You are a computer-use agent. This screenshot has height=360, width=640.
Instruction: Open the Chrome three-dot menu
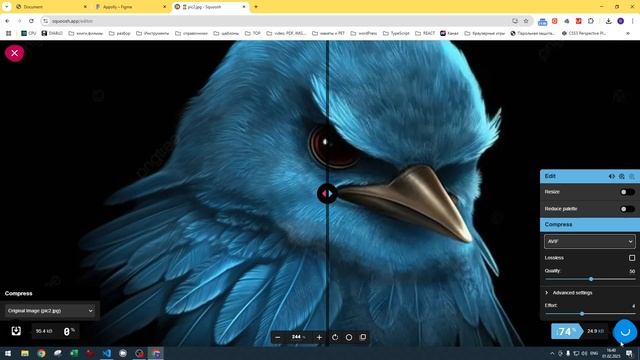click(x=633, y=21)
